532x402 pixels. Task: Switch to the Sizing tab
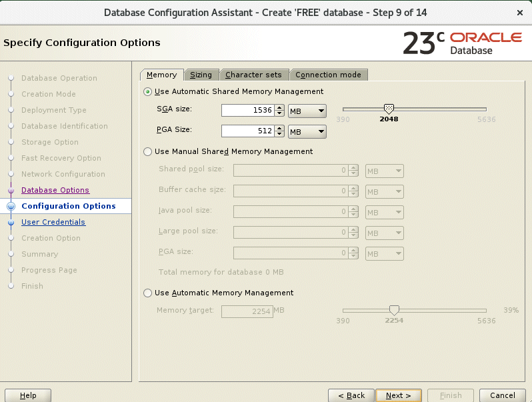tap(201, 75)
